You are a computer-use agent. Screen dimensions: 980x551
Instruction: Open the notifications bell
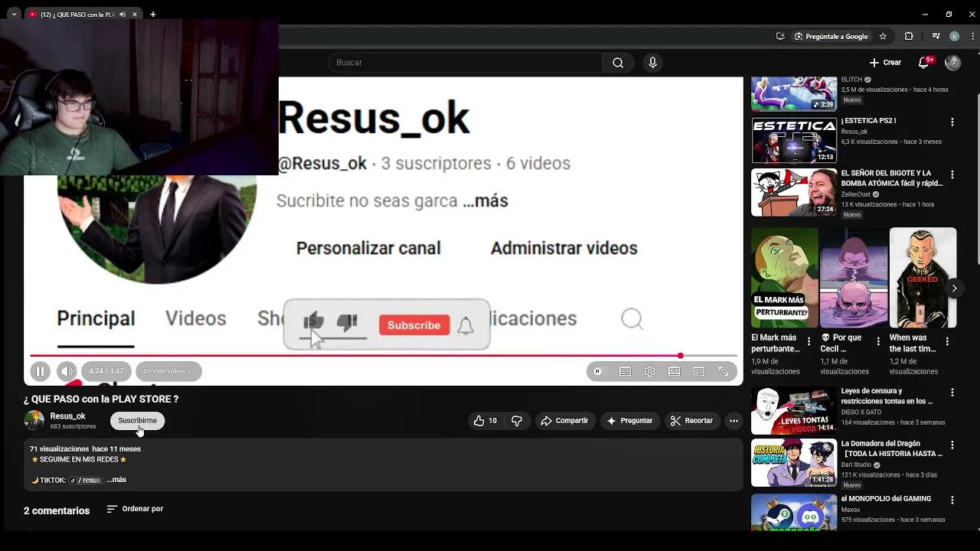click(x=923, y=63)
